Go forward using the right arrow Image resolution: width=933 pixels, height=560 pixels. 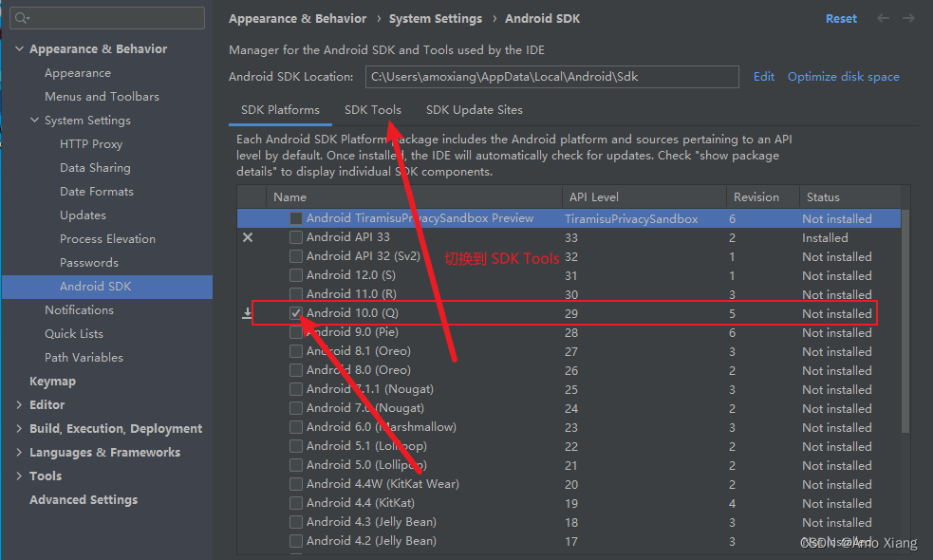909,18
